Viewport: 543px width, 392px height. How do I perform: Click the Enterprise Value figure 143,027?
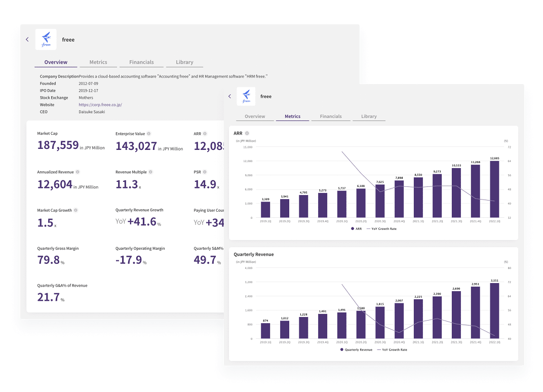[136, 146]
